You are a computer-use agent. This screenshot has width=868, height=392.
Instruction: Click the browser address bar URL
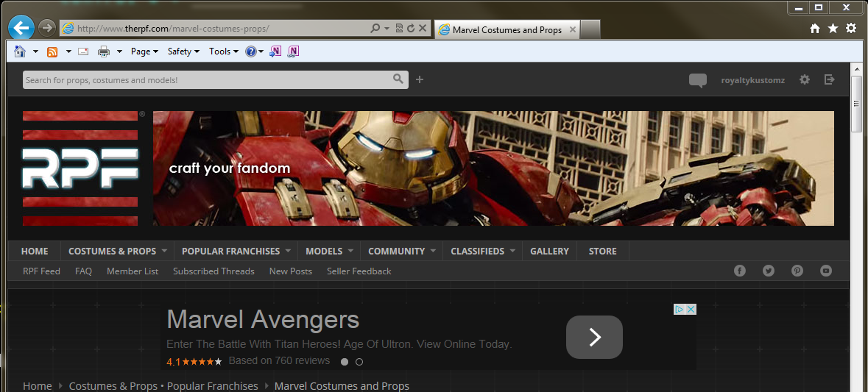(173, 28)
